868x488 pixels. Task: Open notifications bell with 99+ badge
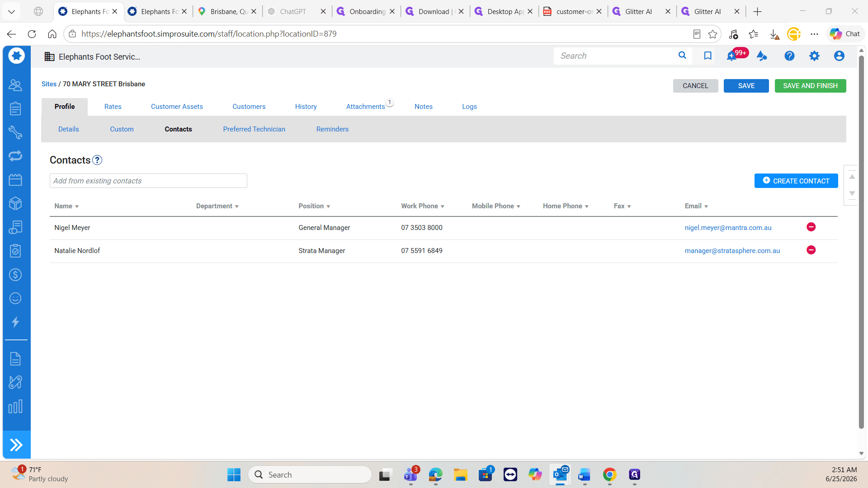click(731, 56)
